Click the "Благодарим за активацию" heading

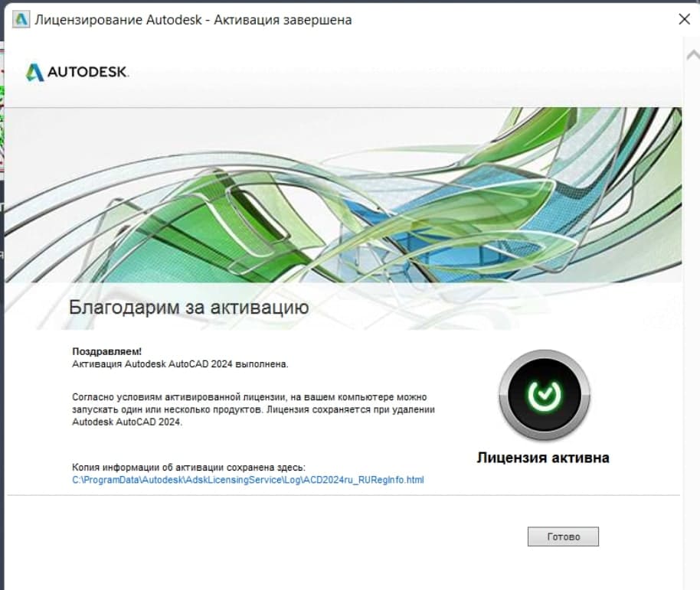coord(188,308)
